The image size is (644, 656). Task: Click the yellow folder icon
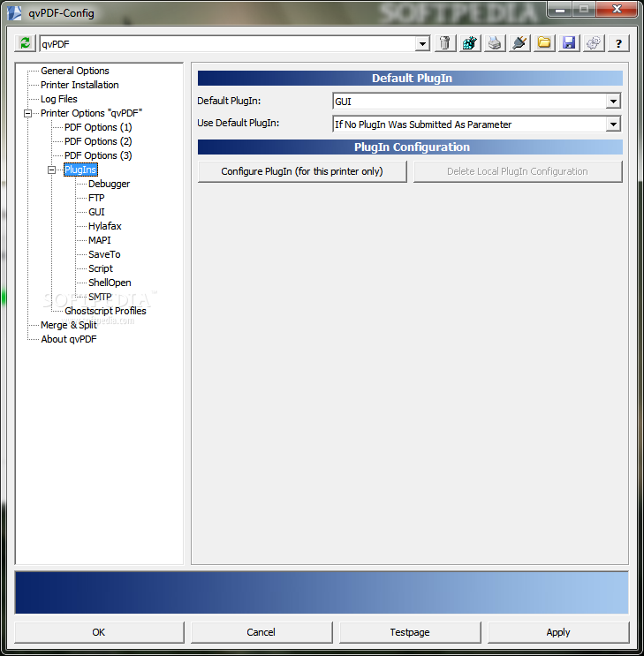(x=544, y=43)
